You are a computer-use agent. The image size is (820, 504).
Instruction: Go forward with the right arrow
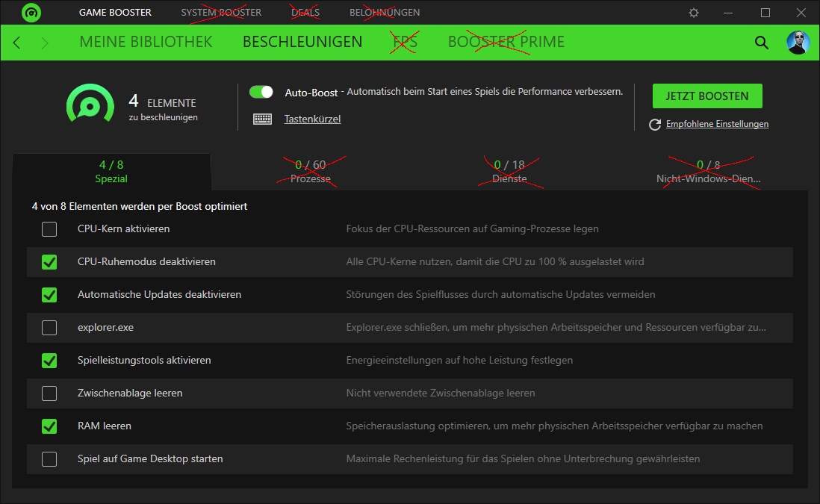(45, 43)
